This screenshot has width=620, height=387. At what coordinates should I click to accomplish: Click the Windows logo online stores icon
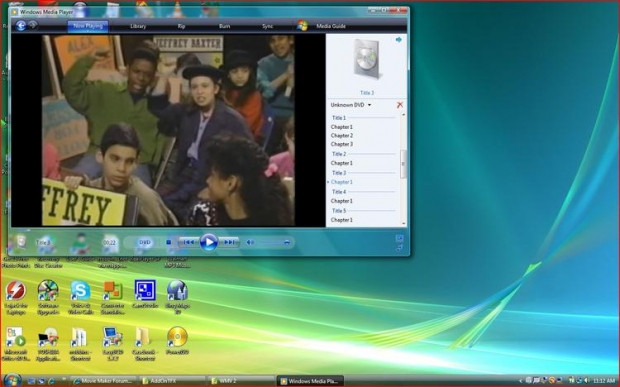302,26
